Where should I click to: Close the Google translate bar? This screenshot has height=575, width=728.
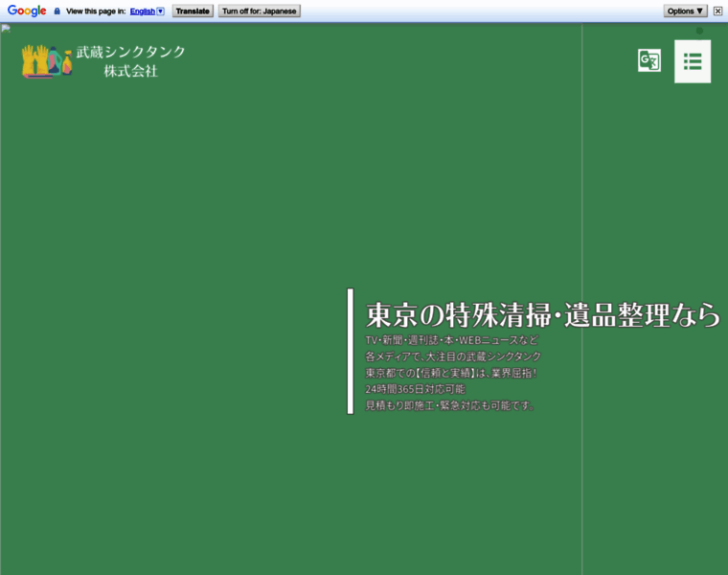click(717, 11)
